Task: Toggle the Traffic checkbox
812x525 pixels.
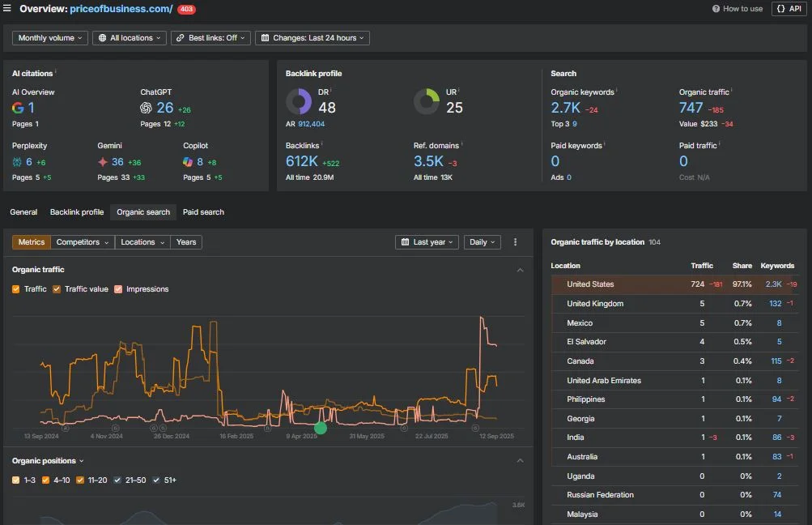Action: 16,289
